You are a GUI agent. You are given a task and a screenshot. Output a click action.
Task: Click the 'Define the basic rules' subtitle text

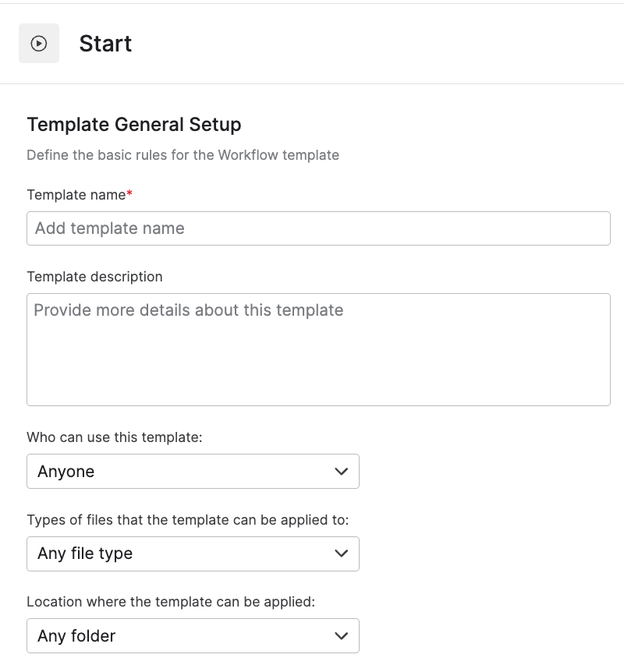183,155
